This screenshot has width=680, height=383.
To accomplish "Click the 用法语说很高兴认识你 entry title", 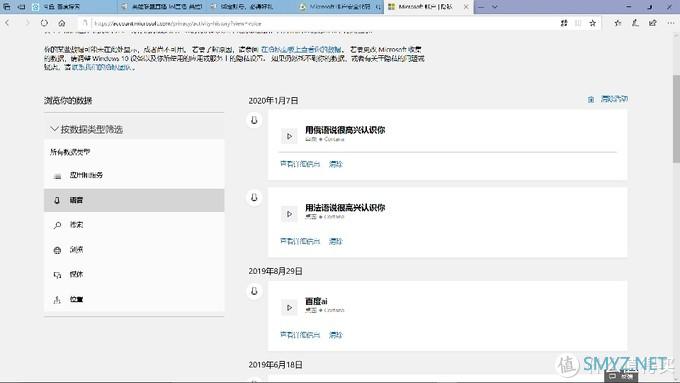I will [345, 207].
